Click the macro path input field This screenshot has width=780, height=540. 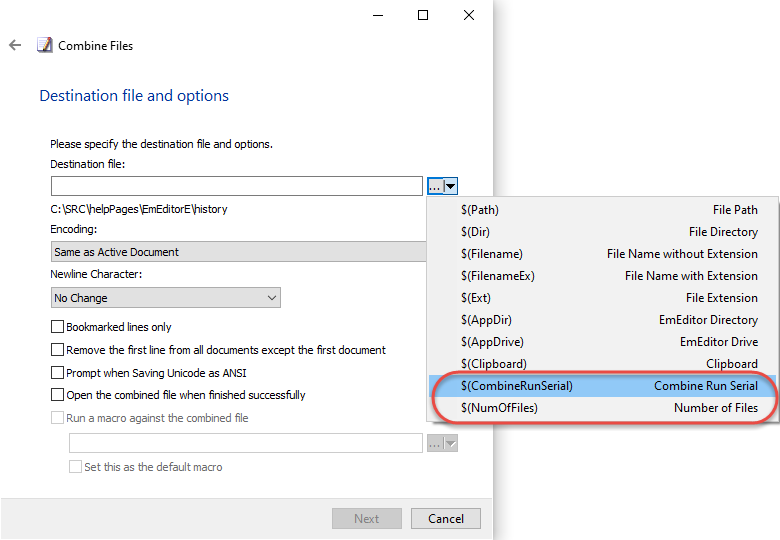point(246,443)
